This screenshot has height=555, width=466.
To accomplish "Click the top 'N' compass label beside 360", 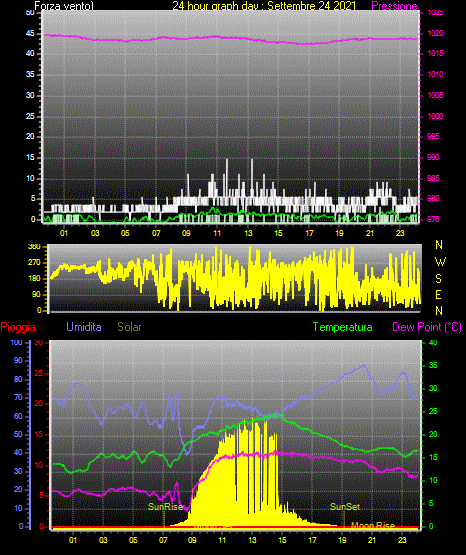I will [439, 245].
